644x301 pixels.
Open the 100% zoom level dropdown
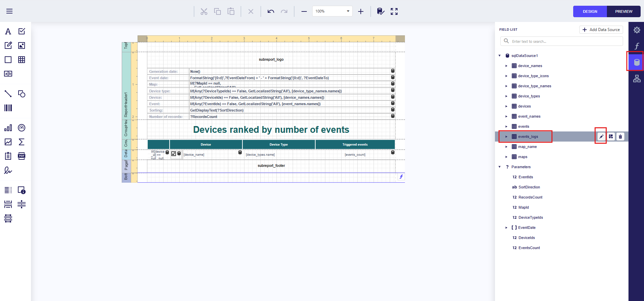tap(348, 11)
